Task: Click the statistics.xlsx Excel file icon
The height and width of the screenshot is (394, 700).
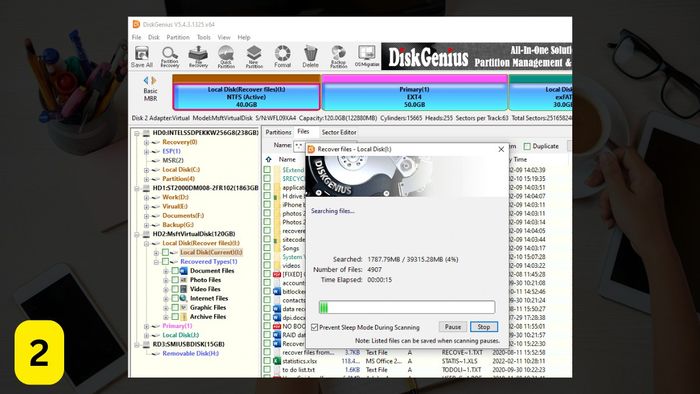Action: 277,361
